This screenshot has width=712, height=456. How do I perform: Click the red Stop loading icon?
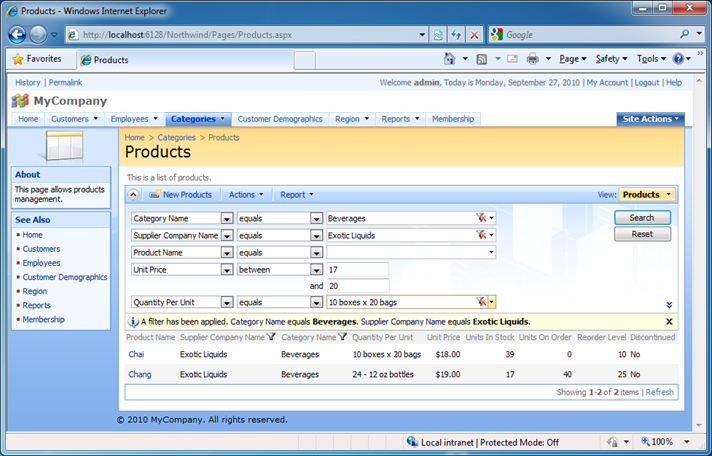pos(474,34)
